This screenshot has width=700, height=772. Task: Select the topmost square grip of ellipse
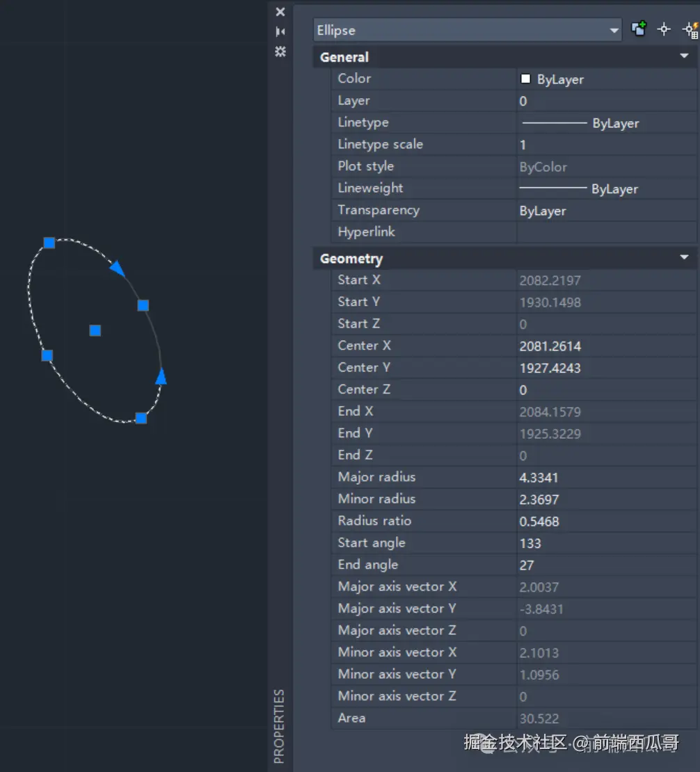click(49, 243)
